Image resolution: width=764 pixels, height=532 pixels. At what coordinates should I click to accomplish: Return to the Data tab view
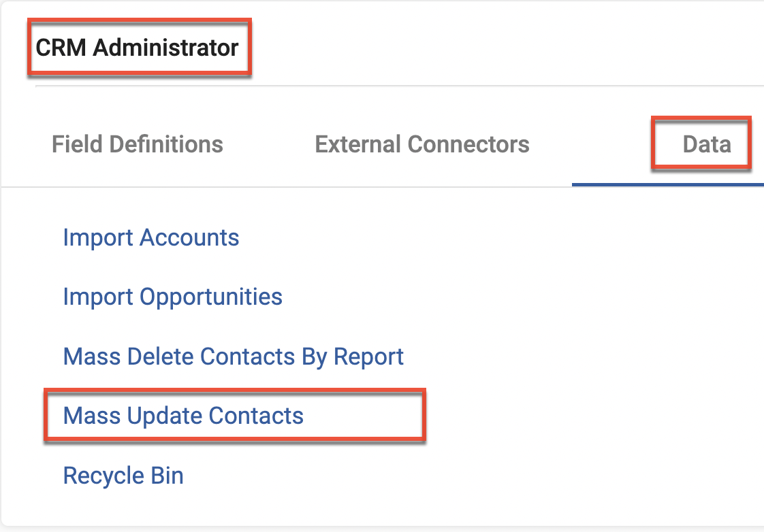tap(701, 144)
